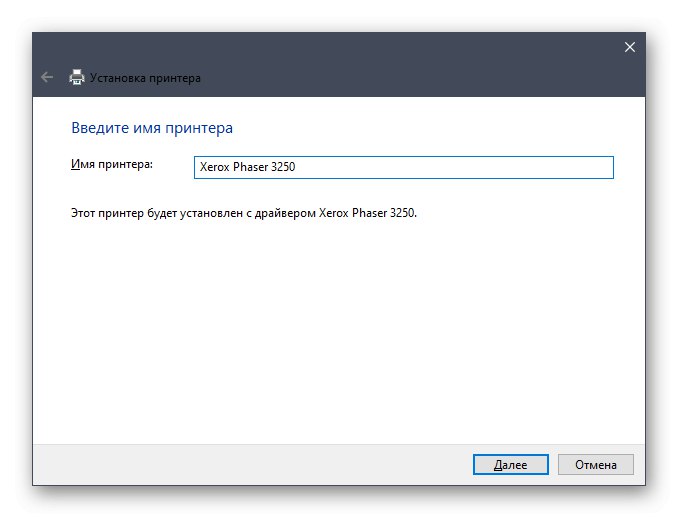Click the Установка принтера title text
Screen dimensions: 678x518
coord(145,77)
